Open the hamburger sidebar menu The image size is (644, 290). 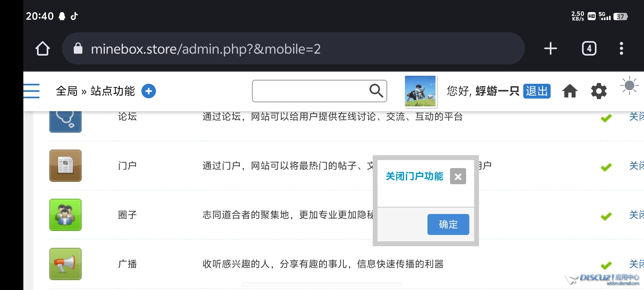31,91
